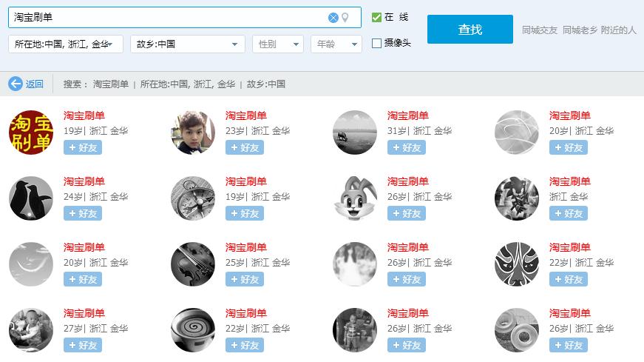Open the 31岁 user's grassland avatar
644x362 pixels.
click(355, 133)
